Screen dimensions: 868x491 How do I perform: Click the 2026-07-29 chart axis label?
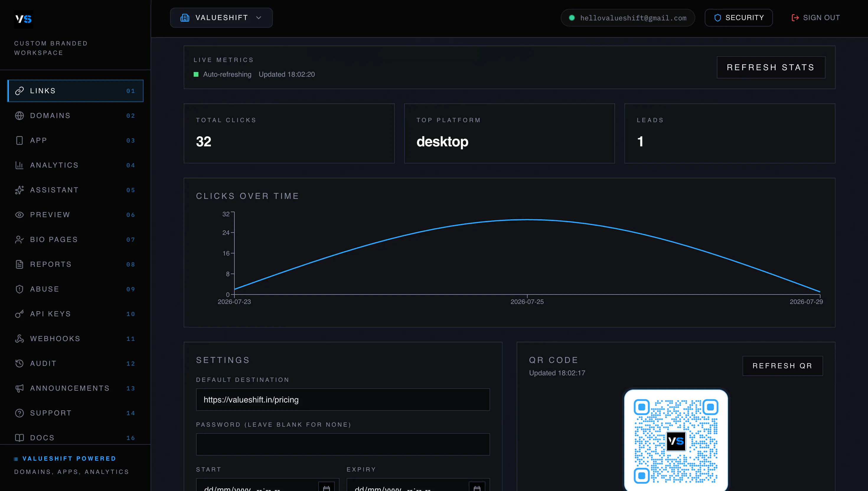click(806, 302)
